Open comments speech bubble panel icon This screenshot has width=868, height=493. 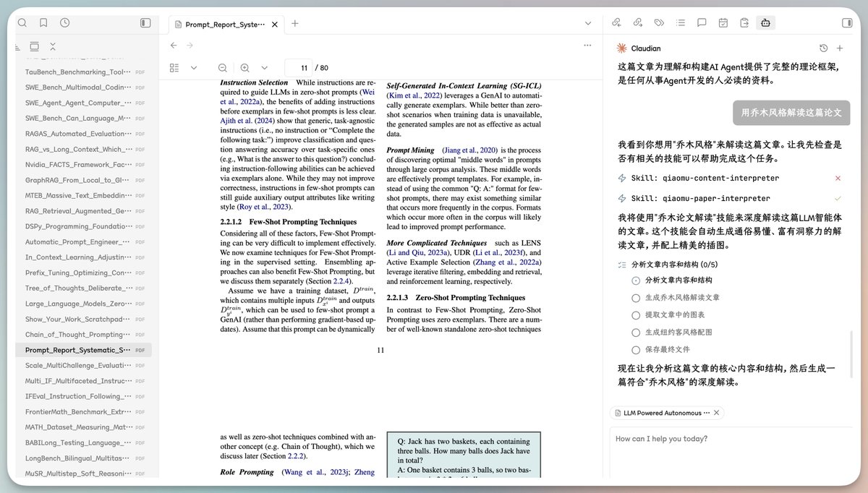point(702,23)
